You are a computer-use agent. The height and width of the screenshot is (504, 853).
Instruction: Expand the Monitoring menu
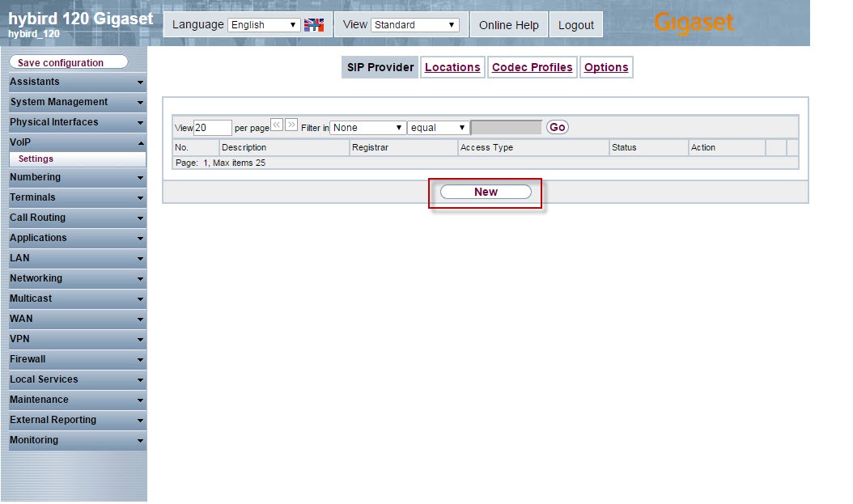click(x=77, y=440)
